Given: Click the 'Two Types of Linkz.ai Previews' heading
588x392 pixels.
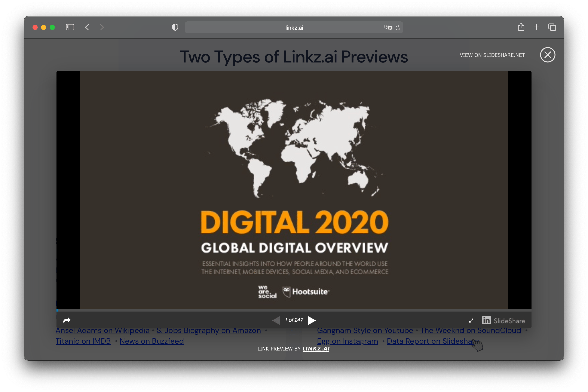Looking at the screenshot, I should [x=294, y=57].
